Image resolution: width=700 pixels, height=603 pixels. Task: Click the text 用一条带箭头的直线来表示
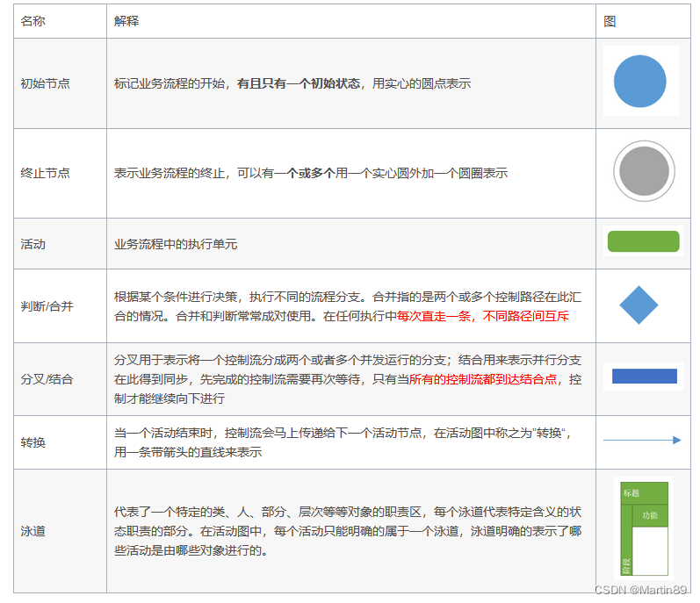(x=188, y=452)
